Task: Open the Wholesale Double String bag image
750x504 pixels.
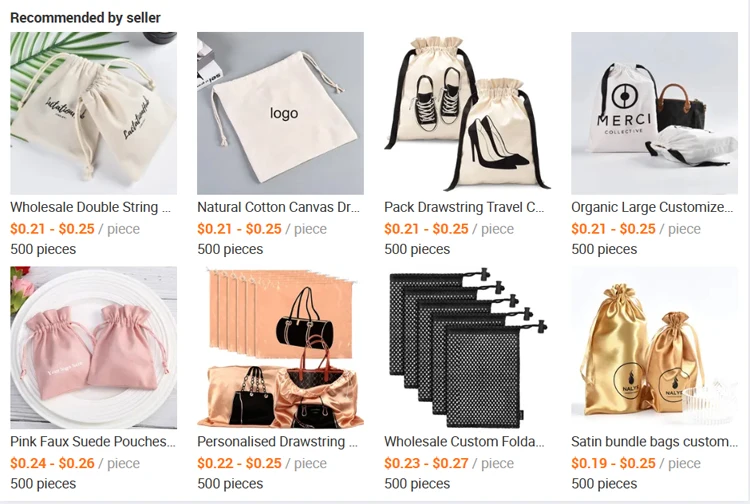Action: [x=93, y=113]
